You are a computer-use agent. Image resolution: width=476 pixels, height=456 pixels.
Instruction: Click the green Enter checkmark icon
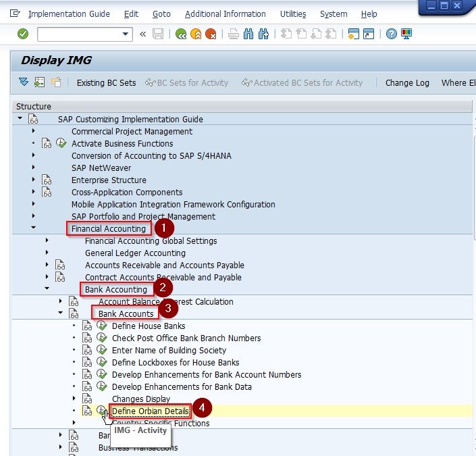[x=23, y=34]
